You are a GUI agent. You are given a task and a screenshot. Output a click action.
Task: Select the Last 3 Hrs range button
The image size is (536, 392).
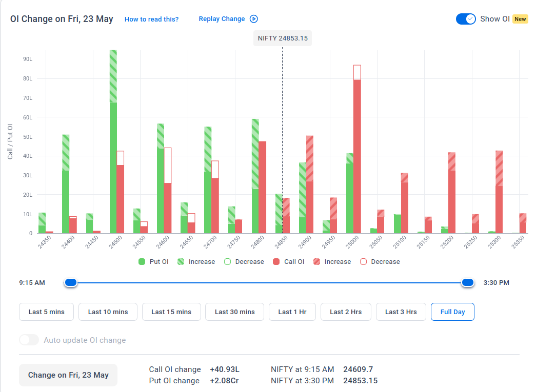point(401,312)
